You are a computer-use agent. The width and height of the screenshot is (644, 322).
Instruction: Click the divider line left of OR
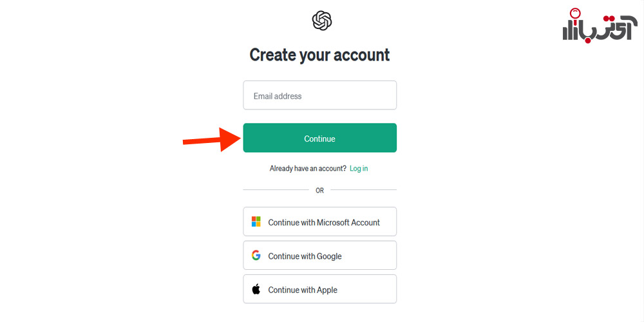(276, 190)
